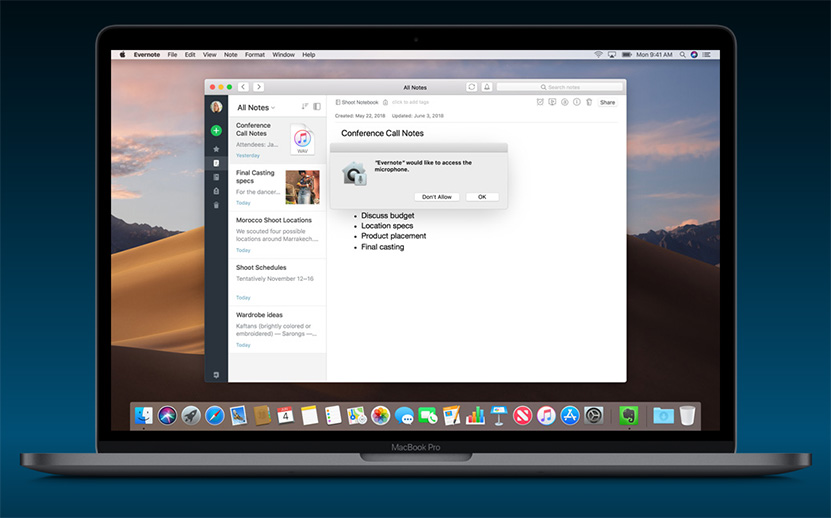The width and height of the screenshot is (831, 518).
Task: Open iTunes in the Dock
Action: (x=546, y=416)
